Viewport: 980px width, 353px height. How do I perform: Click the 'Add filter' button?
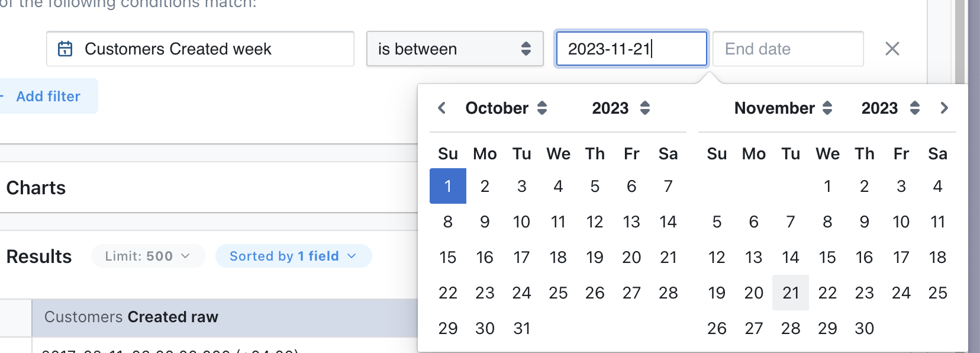click(49, 96)
